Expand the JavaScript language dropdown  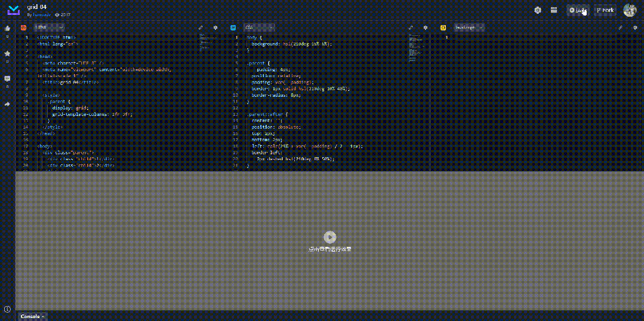[469, 27]
